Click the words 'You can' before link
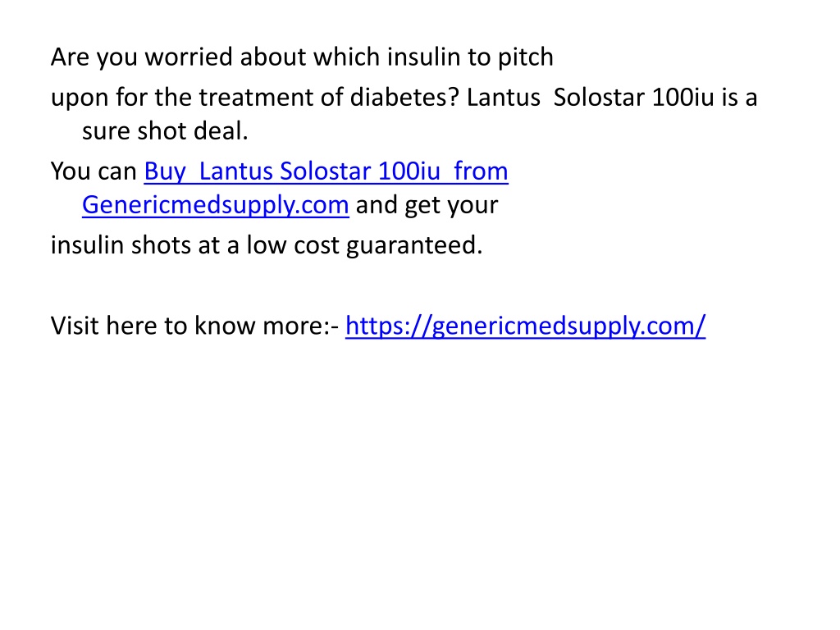840x630 pixels. (94, 171)
